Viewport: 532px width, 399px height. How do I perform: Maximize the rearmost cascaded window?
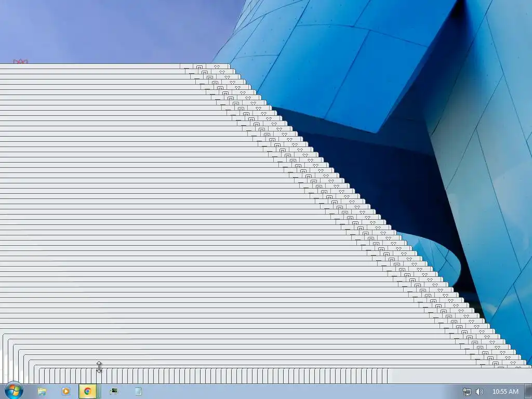(x=199, y=67)
